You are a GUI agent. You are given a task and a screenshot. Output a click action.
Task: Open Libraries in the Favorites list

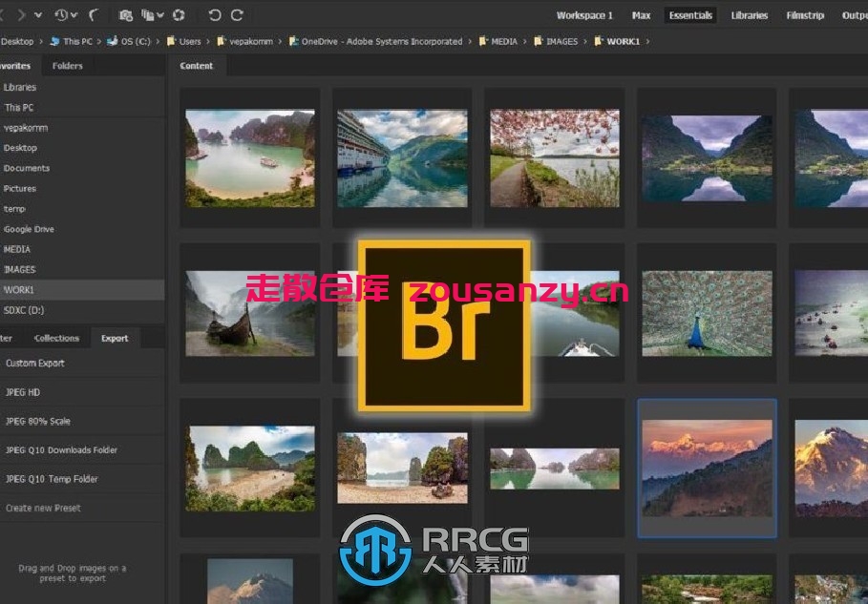point(19,88)
